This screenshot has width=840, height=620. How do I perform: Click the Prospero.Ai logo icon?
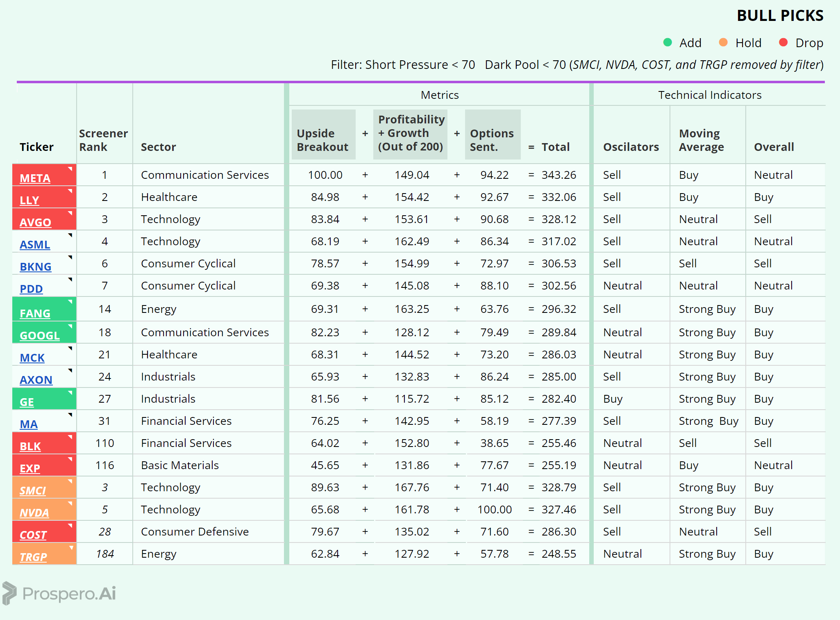point(9,593)
